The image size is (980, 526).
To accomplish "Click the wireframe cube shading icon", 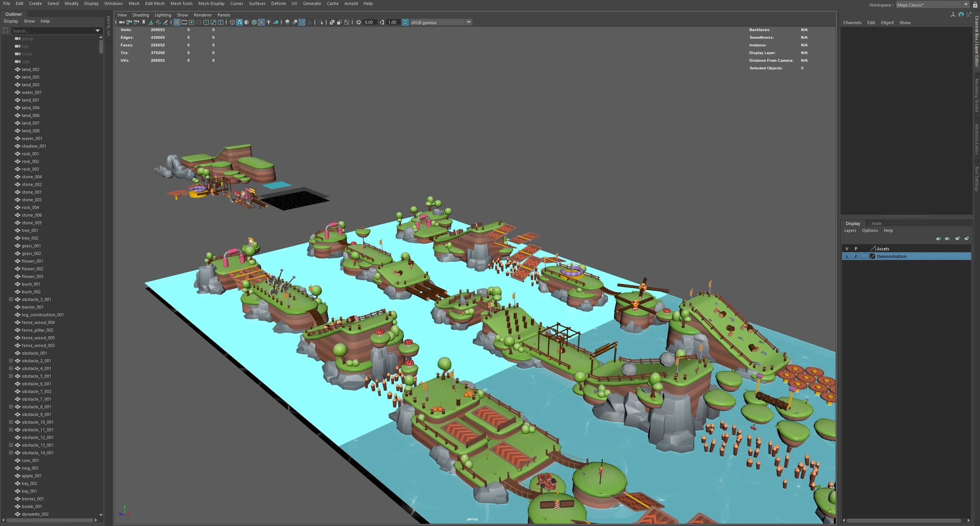I will click(232, 22).
